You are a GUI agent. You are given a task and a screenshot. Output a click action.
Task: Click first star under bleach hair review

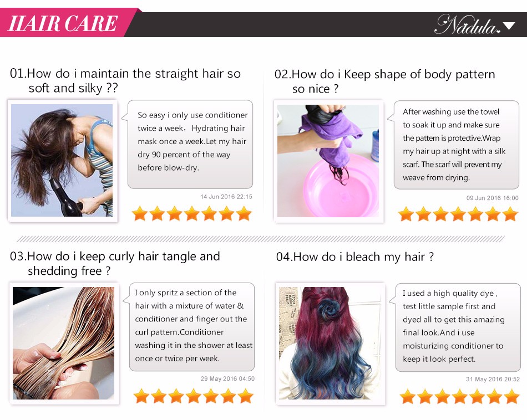tap(408, 397)
